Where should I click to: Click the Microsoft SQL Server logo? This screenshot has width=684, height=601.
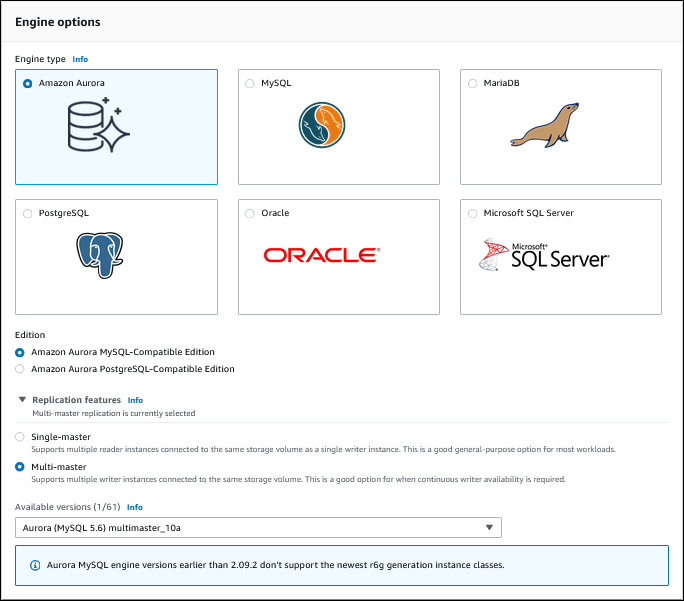(x=543, y=256)
